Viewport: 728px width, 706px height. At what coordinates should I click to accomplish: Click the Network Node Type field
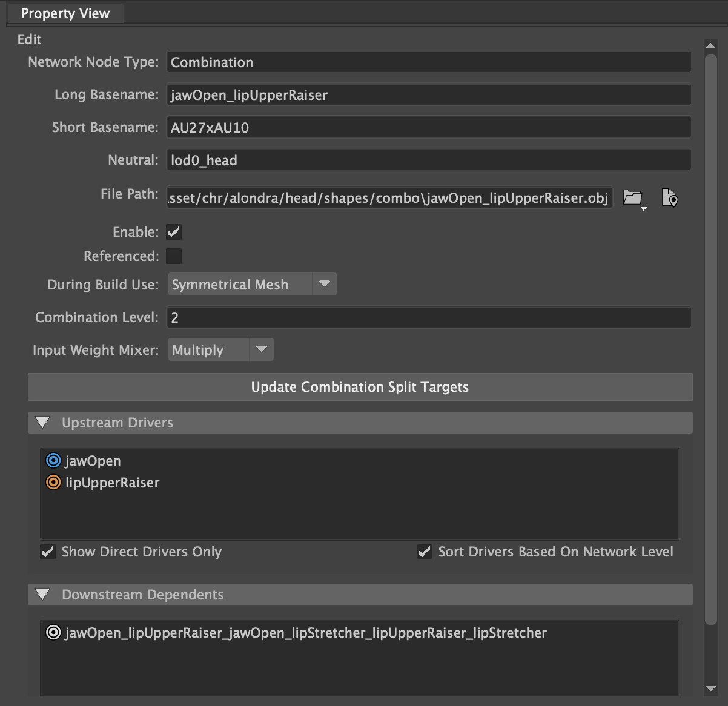pyautogui.click(x=429, y=62)
